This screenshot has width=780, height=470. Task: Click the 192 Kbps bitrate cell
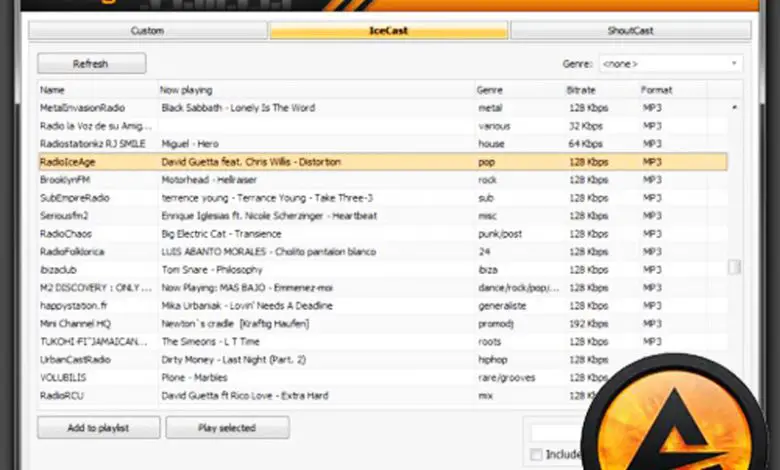pos(589,324)
